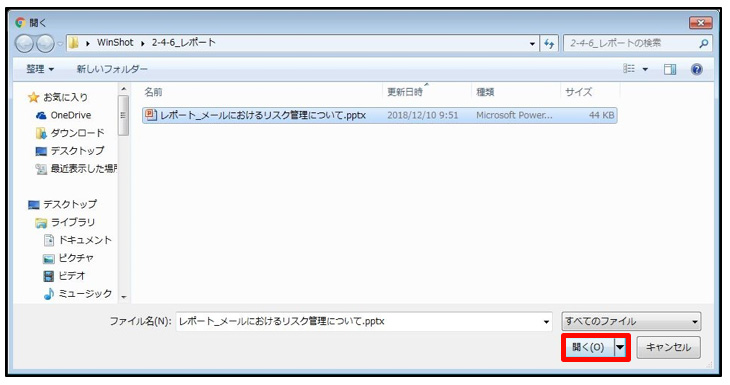This screenshot has width=730, height=385.
Task: Open the すべてのファイル file type dropdown
Action: click(x=631, y=321)
